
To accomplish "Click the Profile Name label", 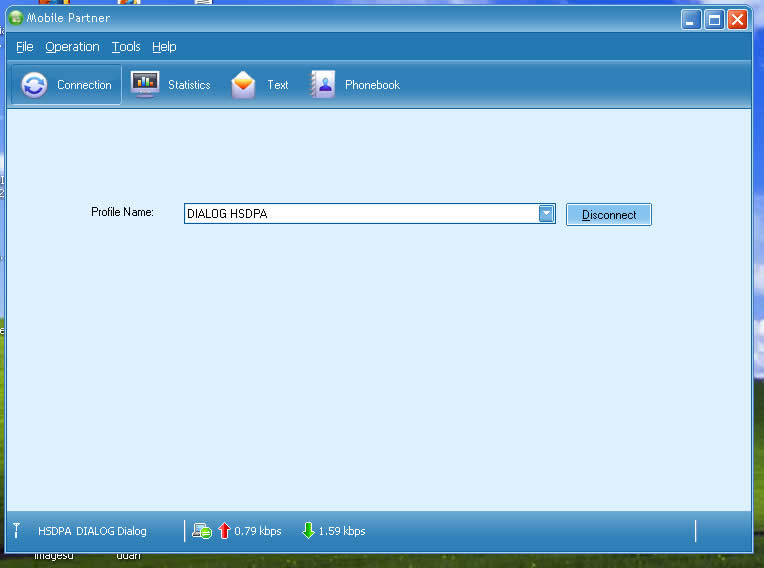I will click(122, 212).
